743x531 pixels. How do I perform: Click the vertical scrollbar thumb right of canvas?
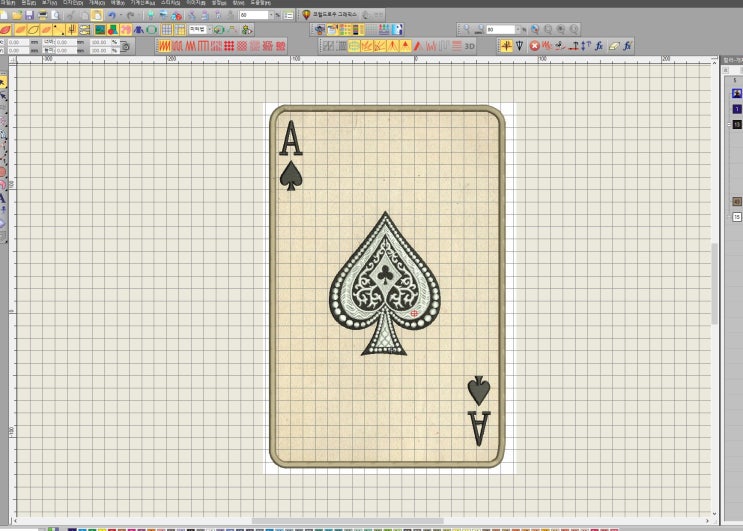coord(714,284)
